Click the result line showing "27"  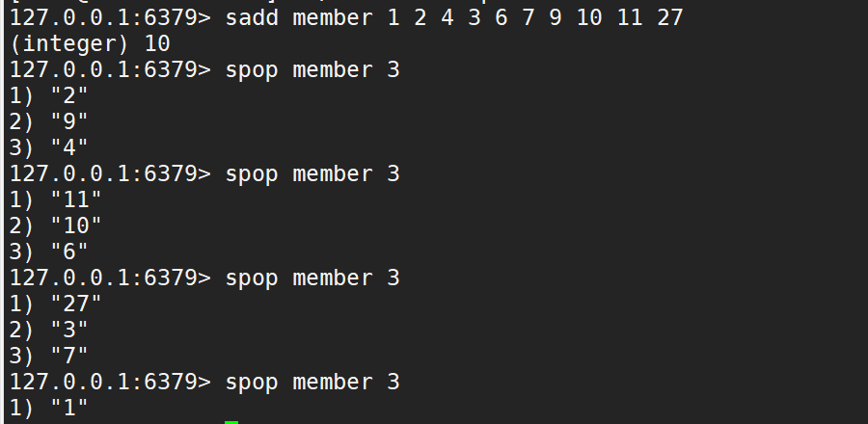click(55, 305)
